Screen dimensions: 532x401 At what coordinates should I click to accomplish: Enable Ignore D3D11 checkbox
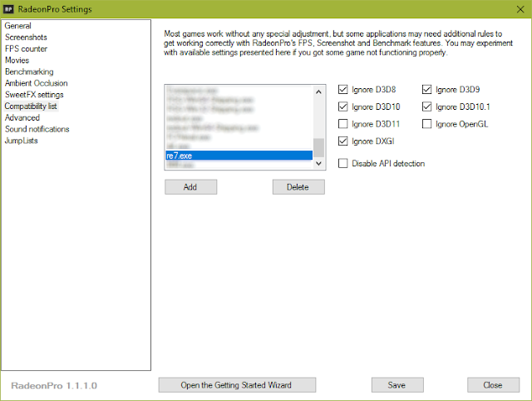click(343, 124)
